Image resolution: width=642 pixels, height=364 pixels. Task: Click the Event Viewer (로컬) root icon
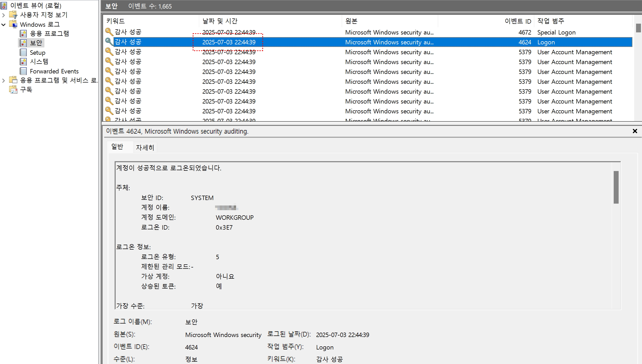(x=4, y=5)
